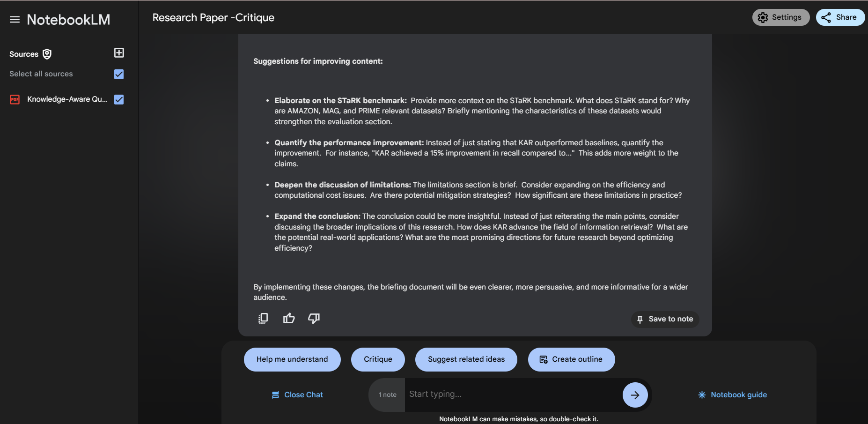Open the Settings button

[780, 17]
